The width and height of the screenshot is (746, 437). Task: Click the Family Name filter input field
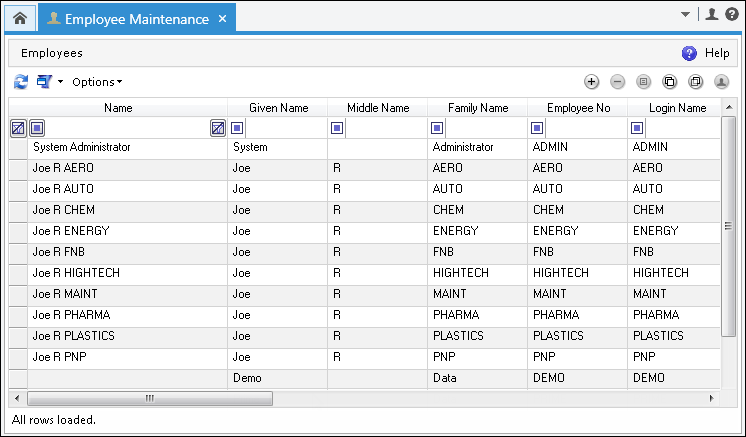pos(486,128)
